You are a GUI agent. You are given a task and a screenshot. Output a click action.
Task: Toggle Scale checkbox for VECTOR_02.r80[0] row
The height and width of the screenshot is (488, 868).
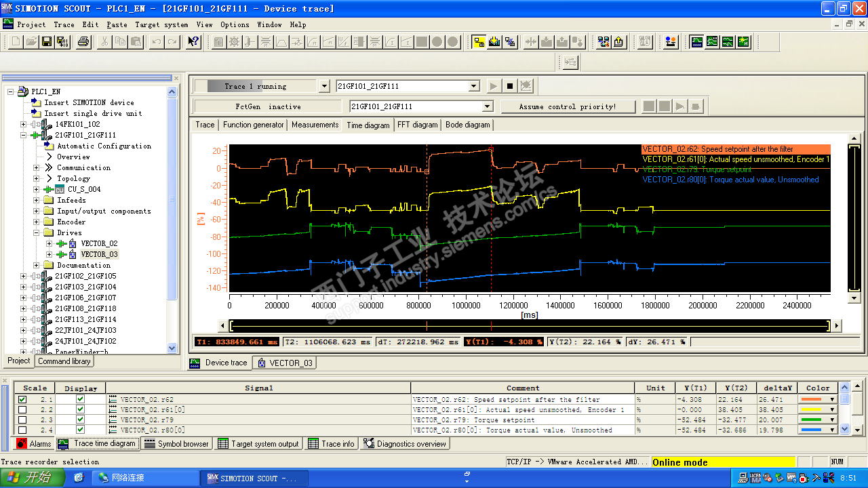pyautogui.click(x=22, y=430)
